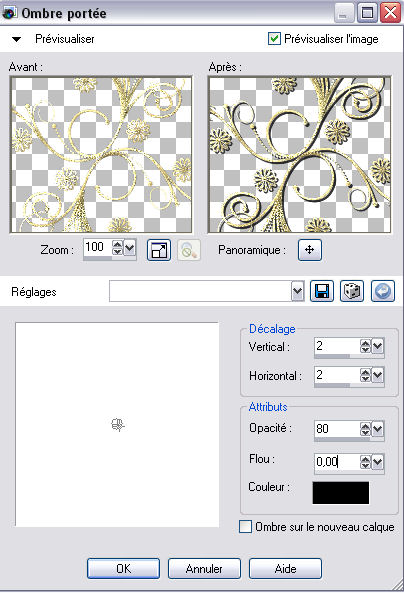Image resolution: width=404 pixels, height=593 pixels.
Task: Open the Zoom value dropdown arrow
Action: [130, 248]
